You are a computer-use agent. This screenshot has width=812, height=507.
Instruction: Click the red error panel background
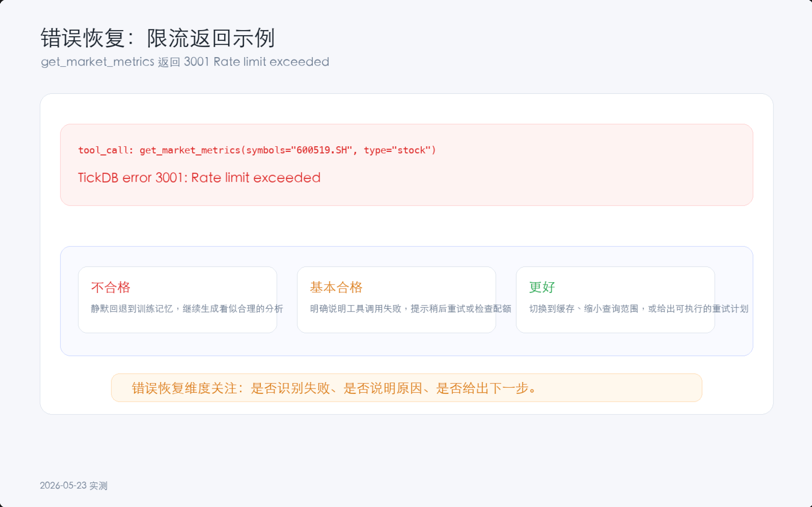(406, 165)
